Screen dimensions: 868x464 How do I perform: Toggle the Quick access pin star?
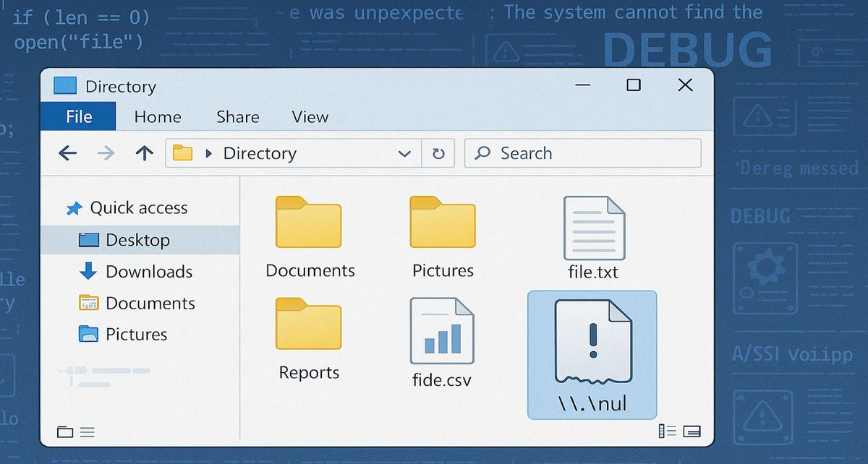[73, 207]
